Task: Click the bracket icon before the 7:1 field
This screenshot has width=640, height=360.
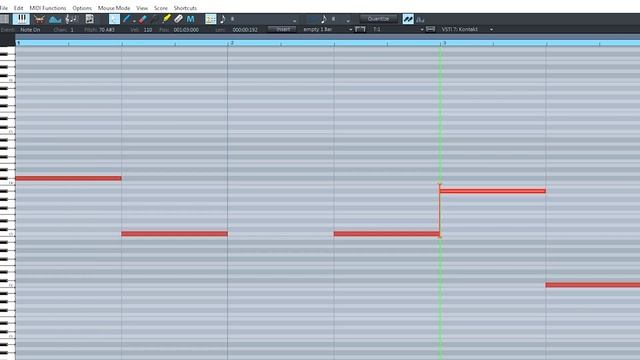Action: (360, 29)
